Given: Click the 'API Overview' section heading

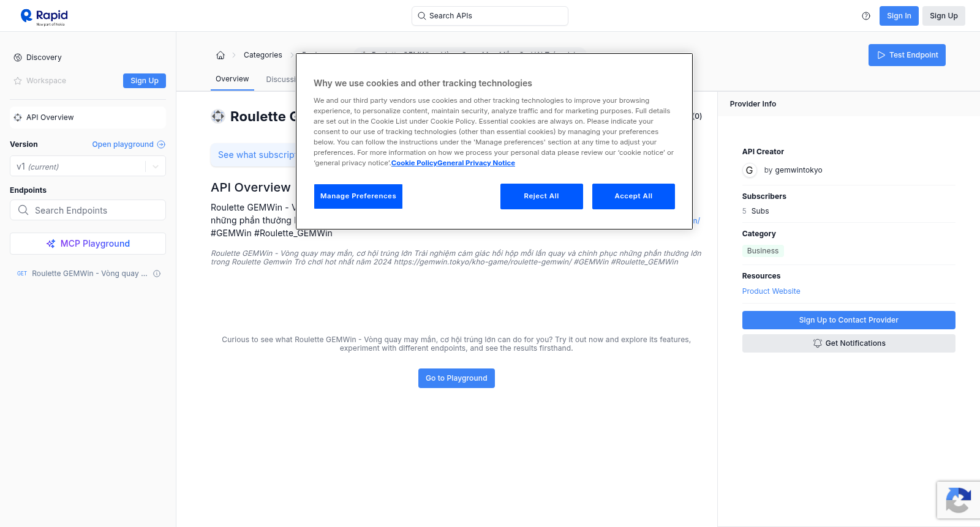Looking at the screenshot, I should point(251,188).
